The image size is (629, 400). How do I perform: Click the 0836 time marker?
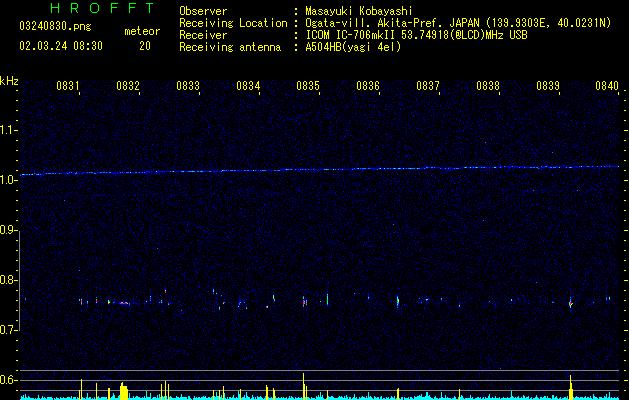(x=368, y=85)
